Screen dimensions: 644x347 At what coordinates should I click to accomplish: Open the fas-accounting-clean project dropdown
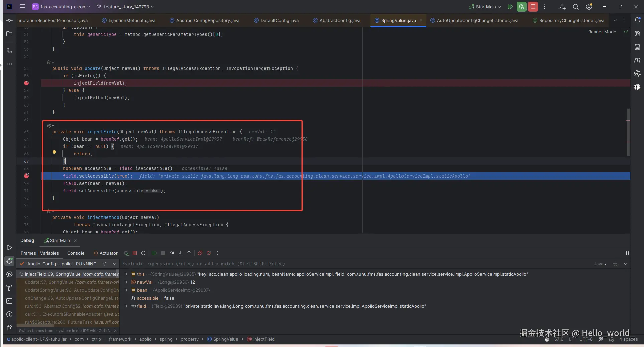click(x=61, y=7)
